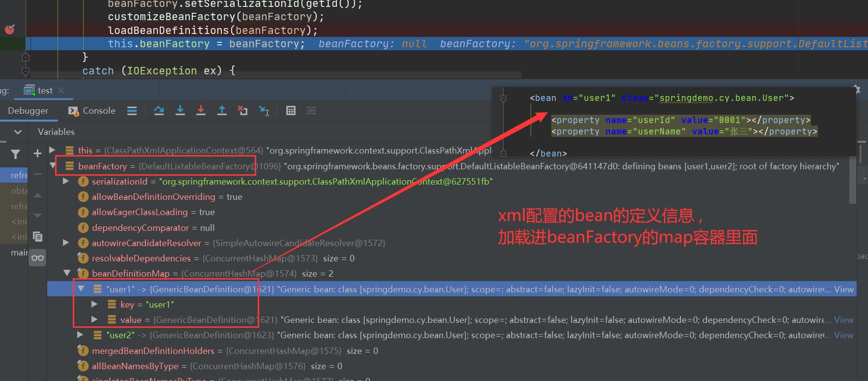Screen dimensions: 868x381
Task: Toggle the show watches glasses icon
Action: 37,257
